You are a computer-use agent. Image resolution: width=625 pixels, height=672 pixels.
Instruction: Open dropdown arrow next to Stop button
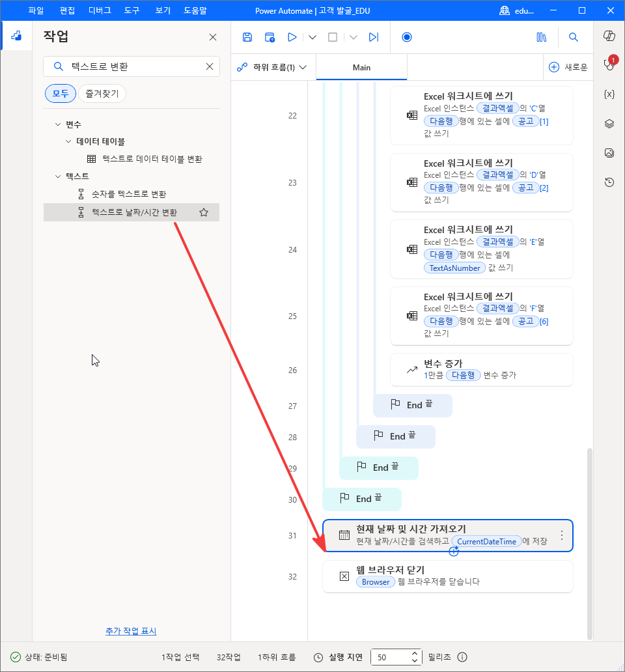pos(354,37)
